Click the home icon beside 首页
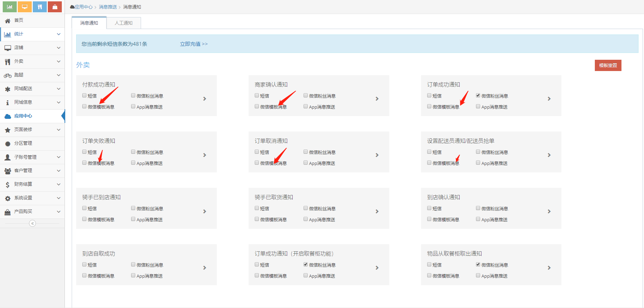 pyautogui.click(x=8, y=21)
